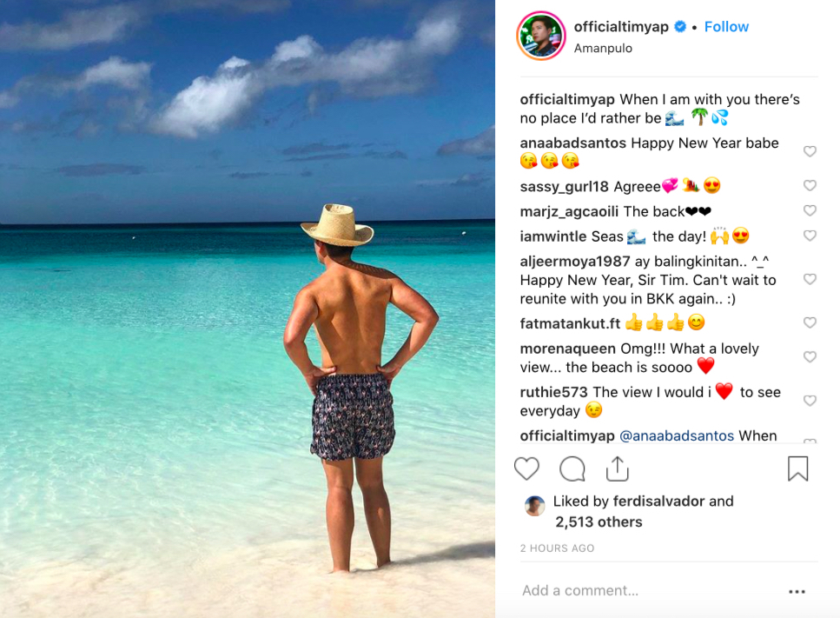Click the beach photo of the post
This screenshot has height=618, width=840.
click(x=248, y=309)
